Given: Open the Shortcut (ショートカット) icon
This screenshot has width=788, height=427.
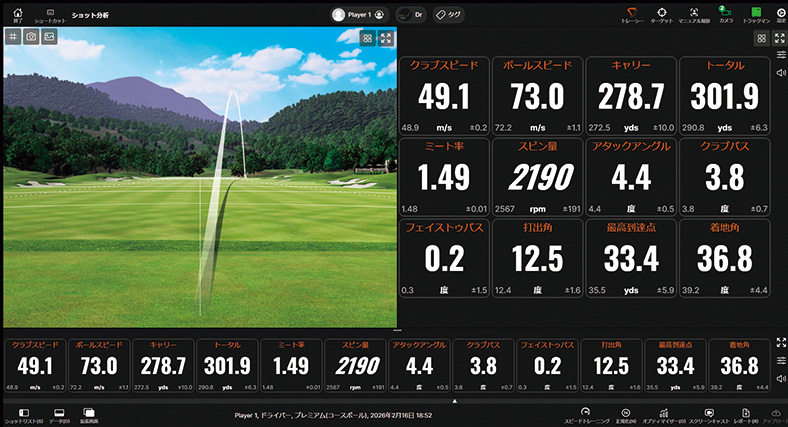Looking at the screenshot, I should [50, 14].
